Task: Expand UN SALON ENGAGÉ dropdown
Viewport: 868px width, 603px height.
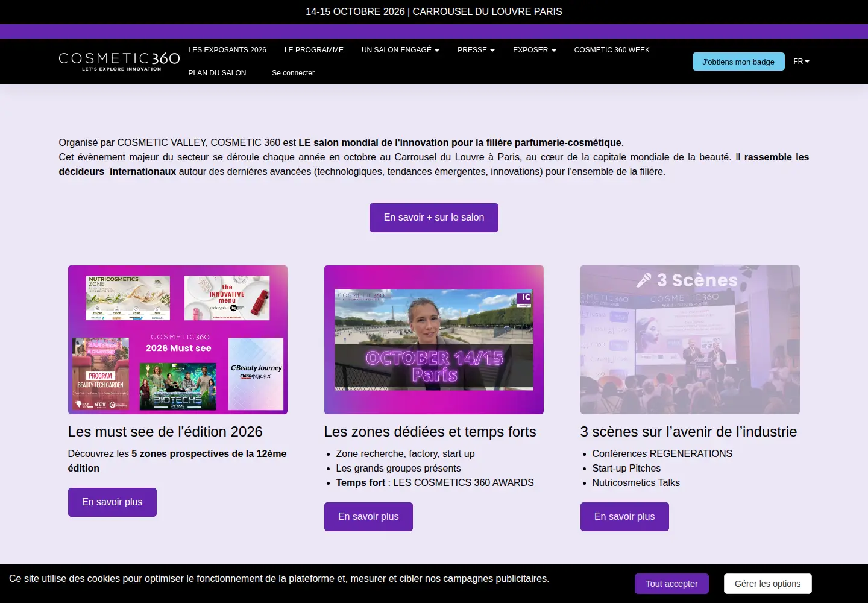Action: [x=400, y=50]
